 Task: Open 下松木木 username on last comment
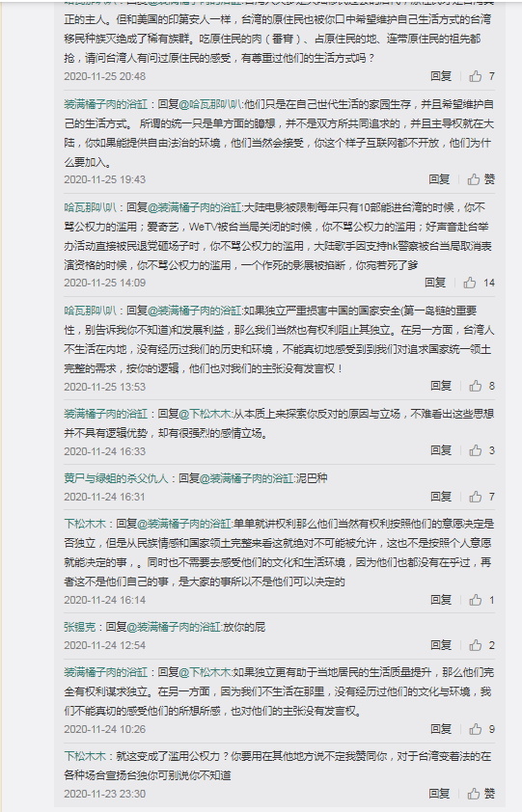coord(85,756)
